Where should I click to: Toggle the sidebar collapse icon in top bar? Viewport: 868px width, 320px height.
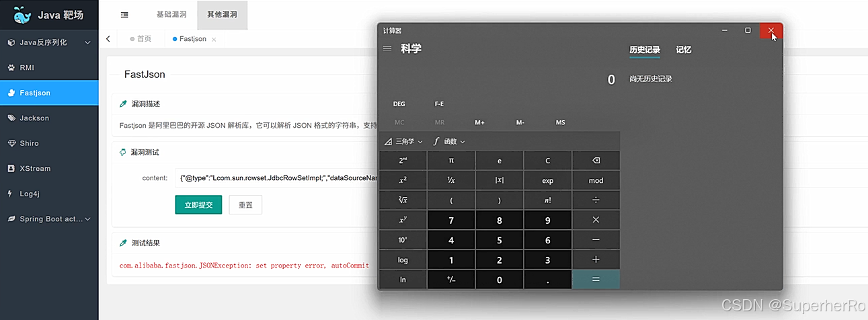pyautogui.click(x=124, y=14)
